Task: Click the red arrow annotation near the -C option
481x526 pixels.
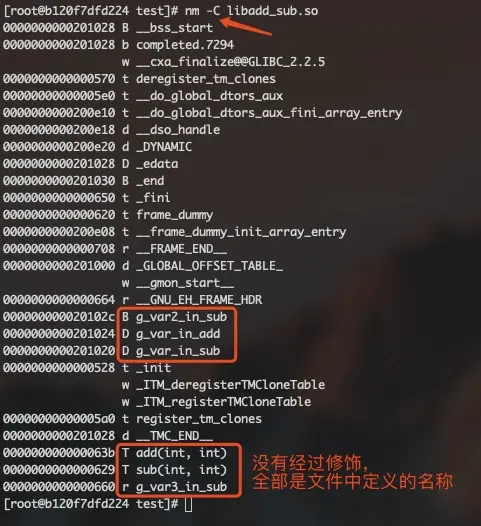Action: pyautogui.click(x=246, y=27)
